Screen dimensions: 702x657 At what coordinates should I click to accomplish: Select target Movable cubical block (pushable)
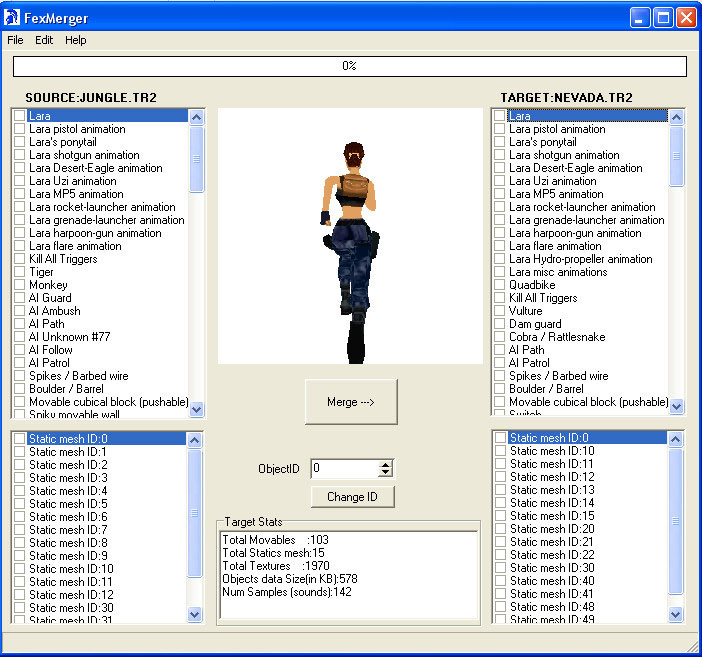point(589,402)
